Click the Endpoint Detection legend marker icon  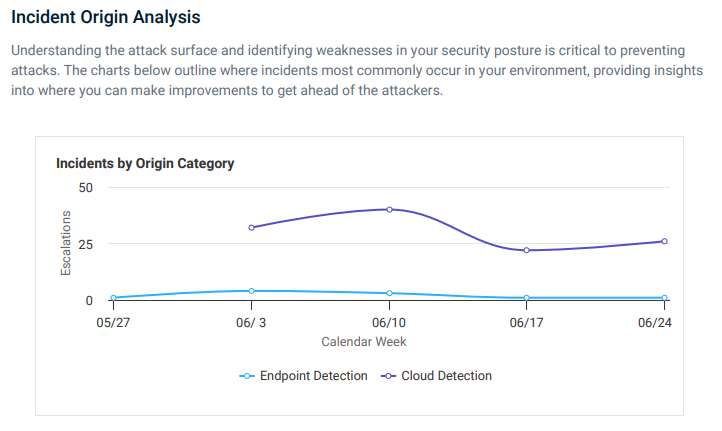coord(247,376)
